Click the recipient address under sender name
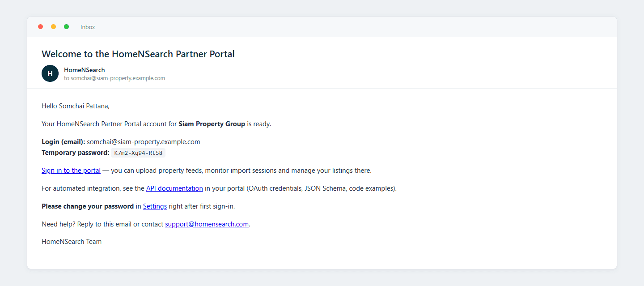The image size is (644, 286). coord(114,78)
